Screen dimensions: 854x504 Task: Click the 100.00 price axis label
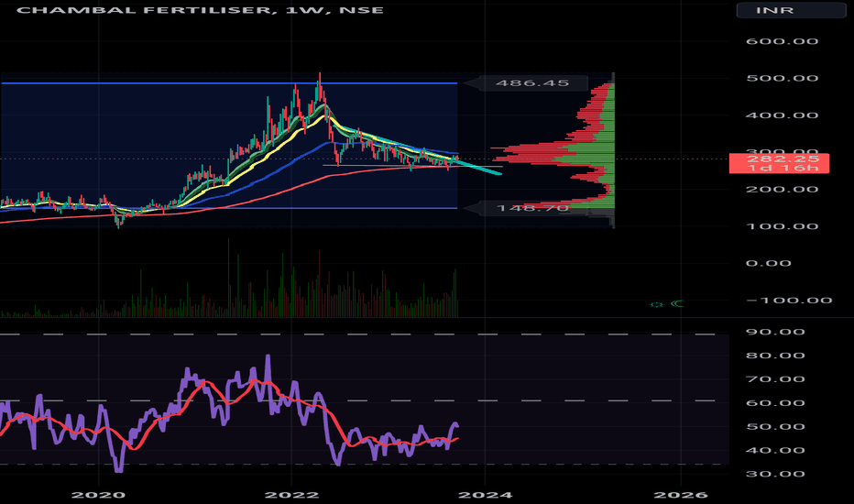point(782,226)
